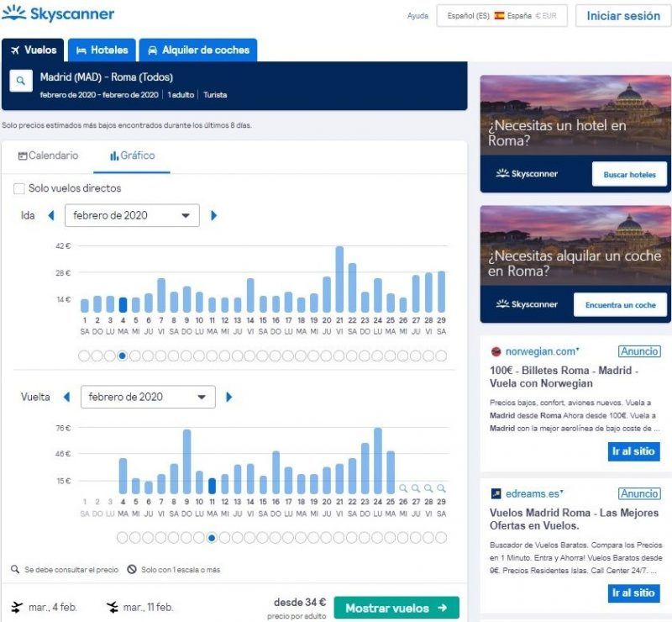Open the Ayuda help link
The width and height of the screenshot is (672, 622).
[417, 16]
